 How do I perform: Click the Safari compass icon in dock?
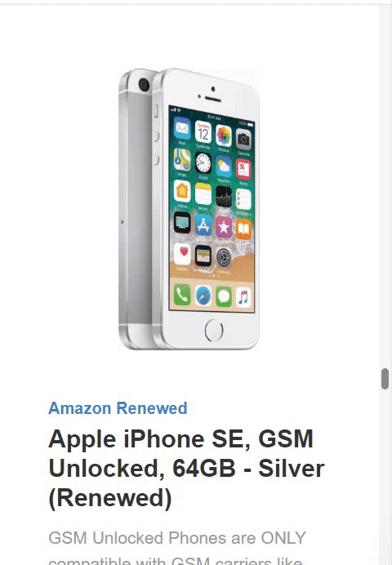pos(203,296)
